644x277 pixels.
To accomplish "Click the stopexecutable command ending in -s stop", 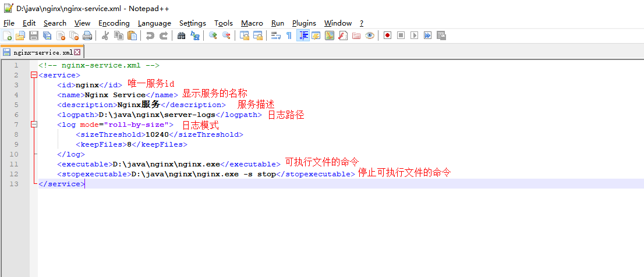I will pos(204,174).
